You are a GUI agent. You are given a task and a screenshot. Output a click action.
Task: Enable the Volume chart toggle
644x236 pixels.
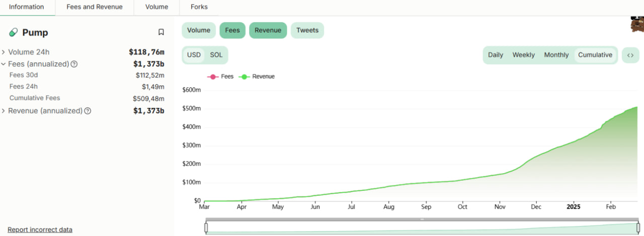(199, 30)
